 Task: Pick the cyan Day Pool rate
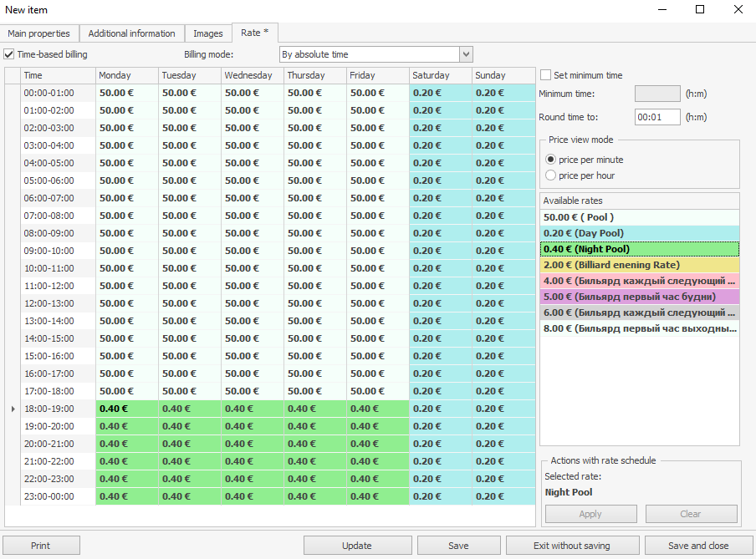click(639, 233)
